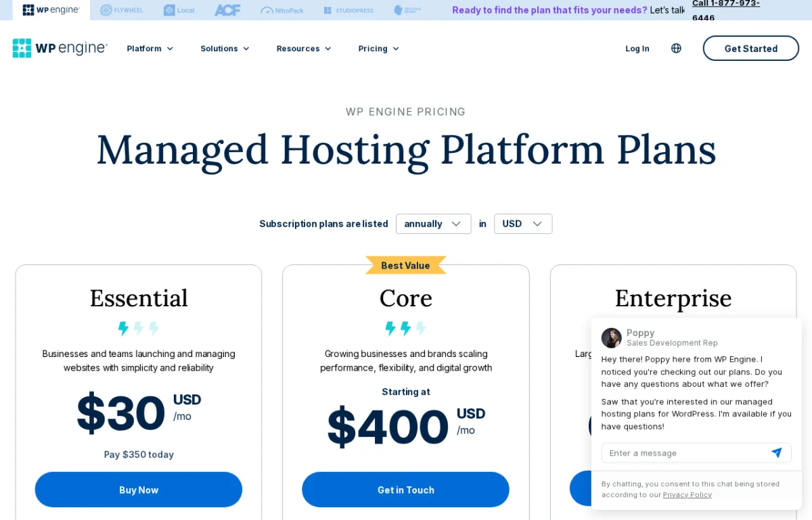Click the Log In link
The height and width of the screenshot is (520, 812).
pyautogui.click(x=637, y=49)
